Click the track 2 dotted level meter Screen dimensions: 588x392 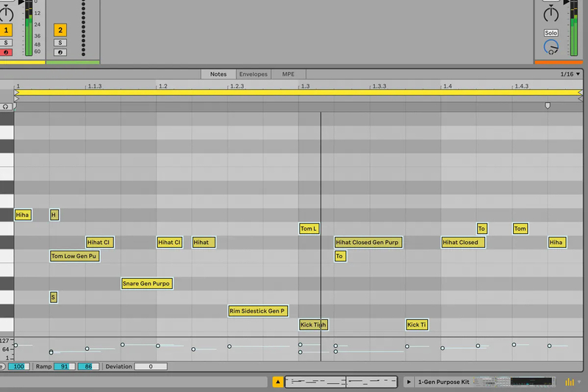83,28
